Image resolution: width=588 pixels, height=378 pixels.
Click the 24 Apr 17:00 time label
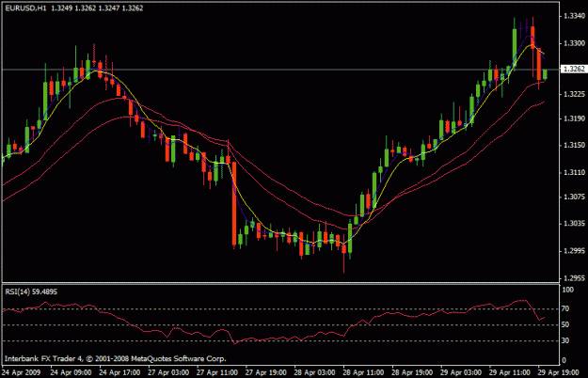pyautogui.click(x=119, y=372)
